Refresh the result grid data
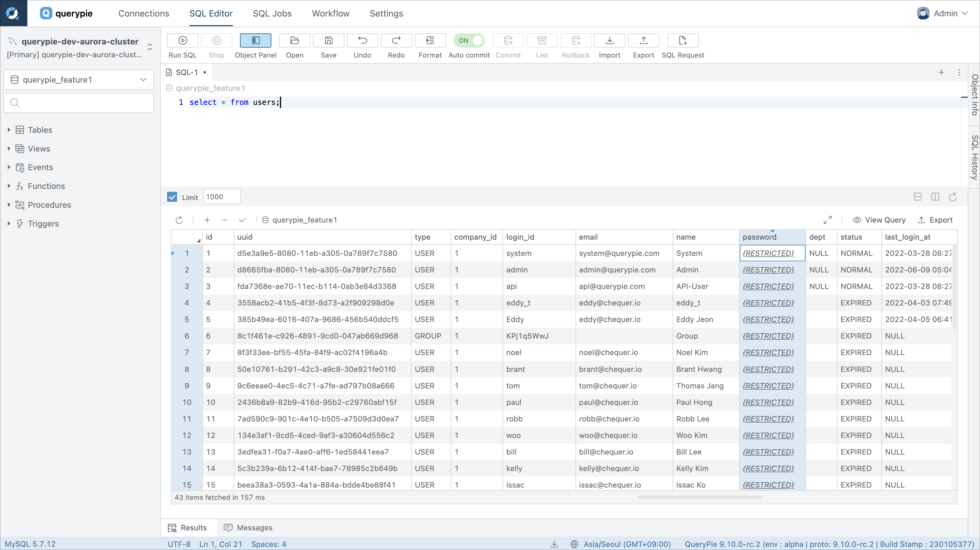Viewport: 980px width, 550px height. (179, 220)
